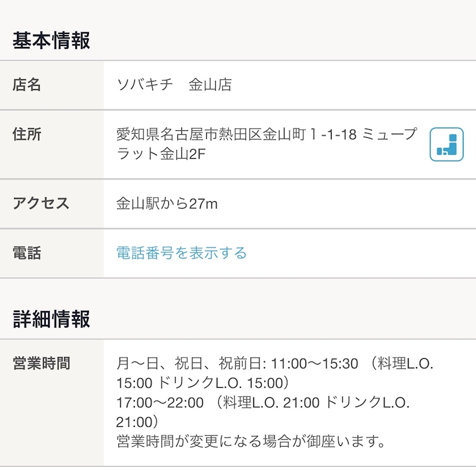Click the standalone 21:00) line
The width and height of the screenshot is (476, 467).
[x=137, y=422]
